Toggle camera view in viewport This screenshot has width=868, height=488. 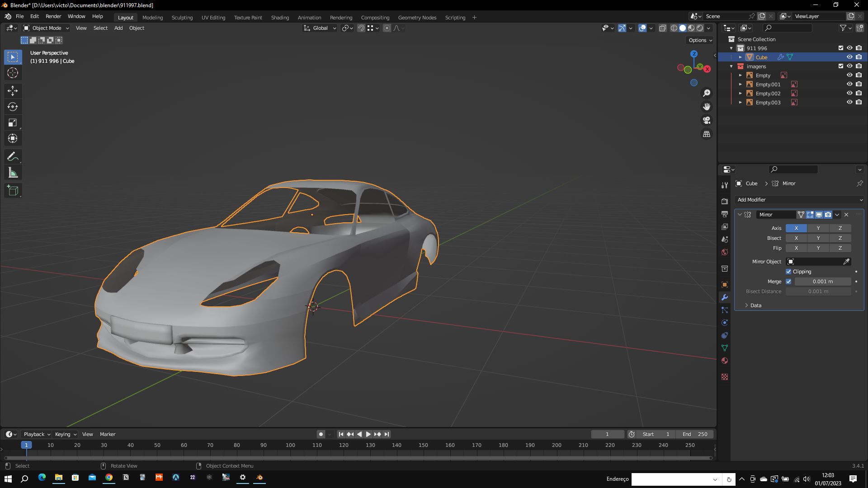pos(706,121)
